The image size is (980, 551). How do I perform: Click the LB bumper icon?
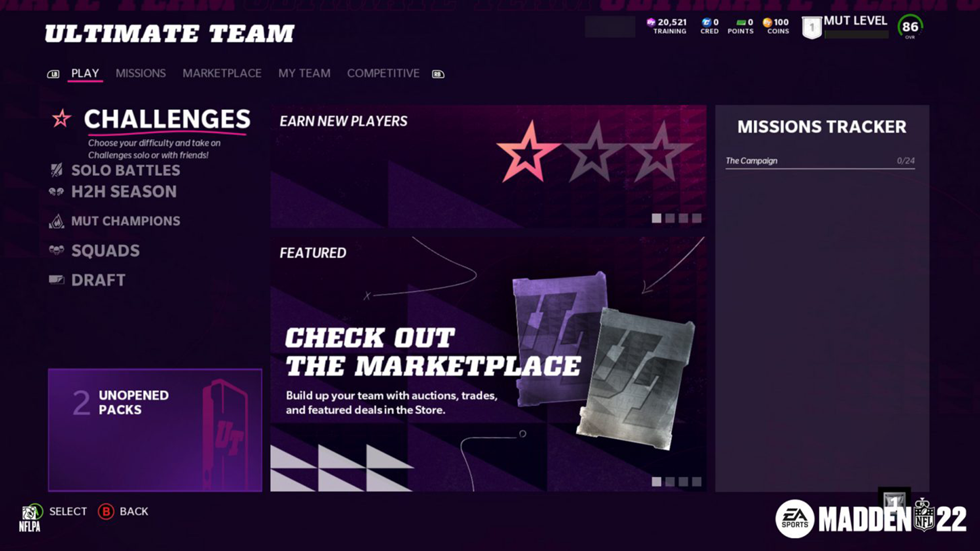point(53,74)
